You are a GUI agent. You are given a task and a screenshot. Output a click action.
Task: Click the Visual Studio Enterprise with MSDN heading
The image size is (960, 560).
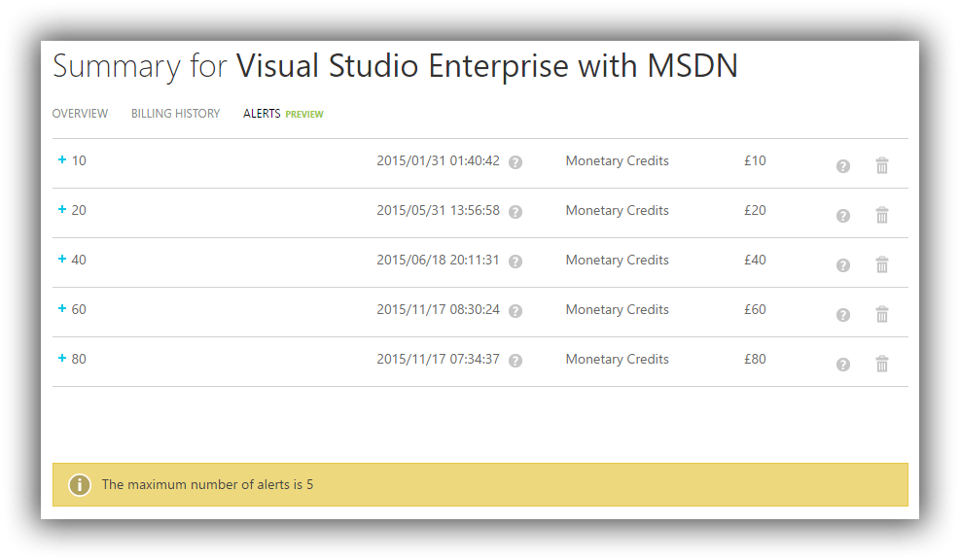click(486, 66)
